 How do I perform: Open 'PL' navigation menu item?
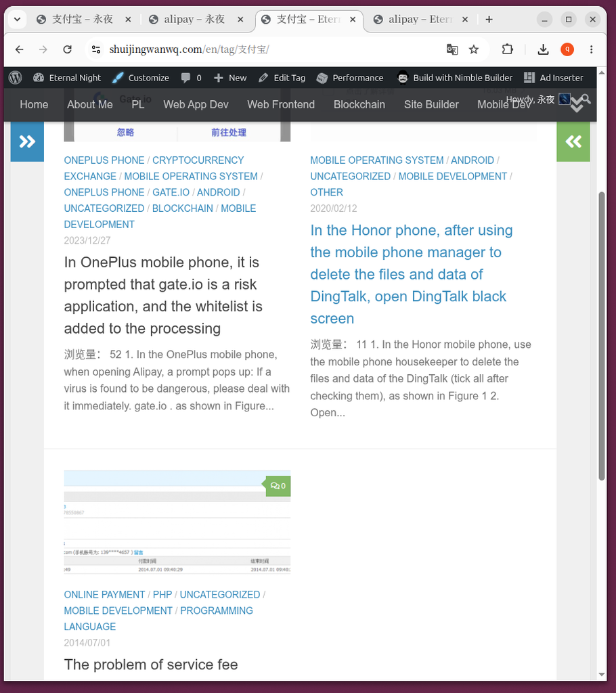click(x=138, y=105)
